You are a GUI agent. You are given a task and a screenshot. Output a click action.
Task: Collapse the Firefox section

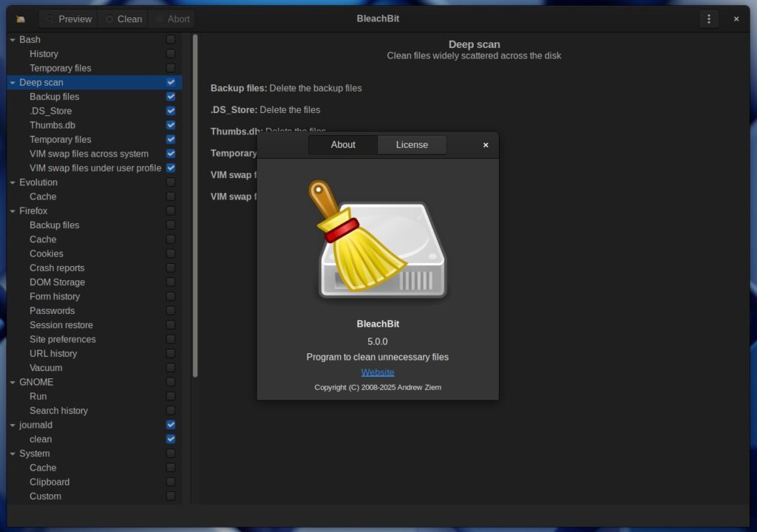click(x=12, y=211)
